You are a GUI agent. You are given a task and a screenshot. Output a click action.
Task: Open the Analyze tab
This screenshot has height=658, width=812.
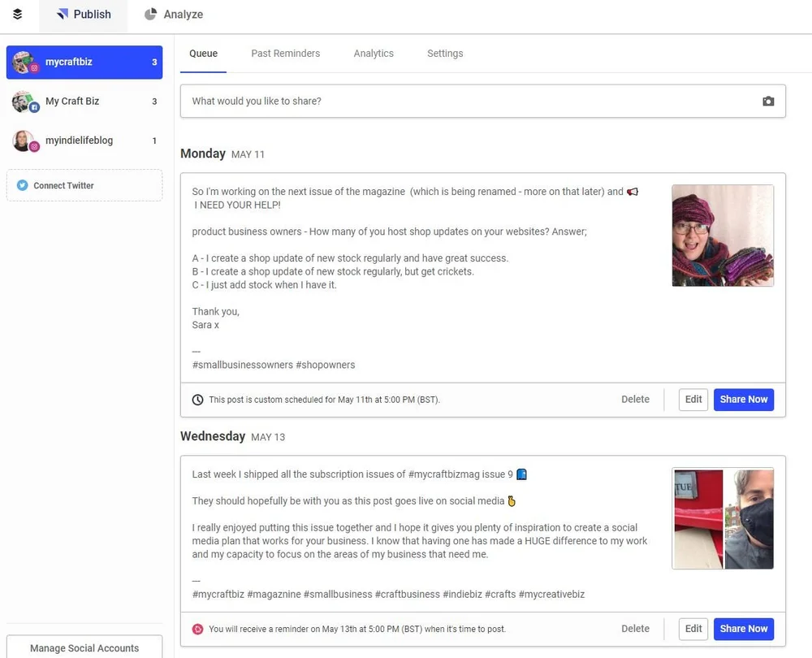pos(174,15)
